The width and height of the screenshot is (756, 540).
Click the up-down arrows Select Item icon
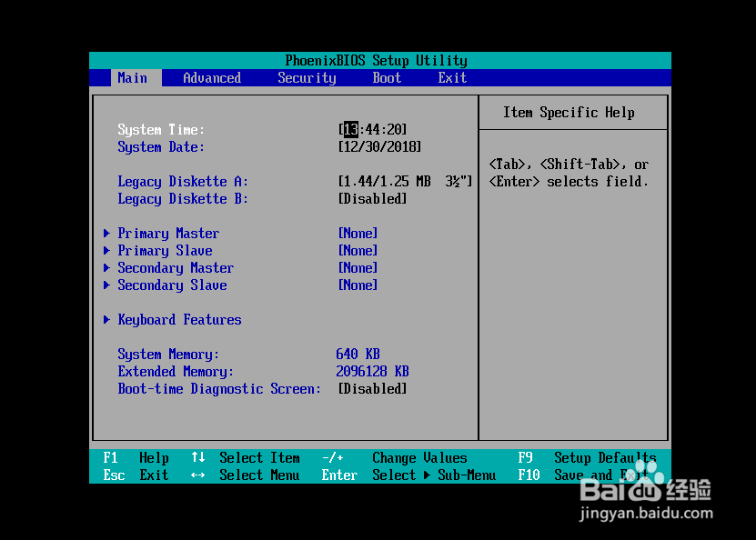tap(198, 457)
